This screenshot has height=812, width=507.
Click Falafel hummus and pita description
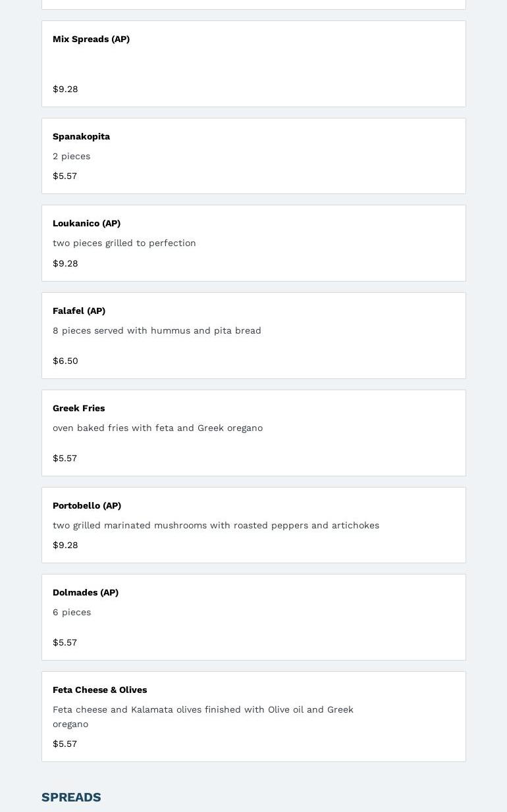[x=157, y=330]
